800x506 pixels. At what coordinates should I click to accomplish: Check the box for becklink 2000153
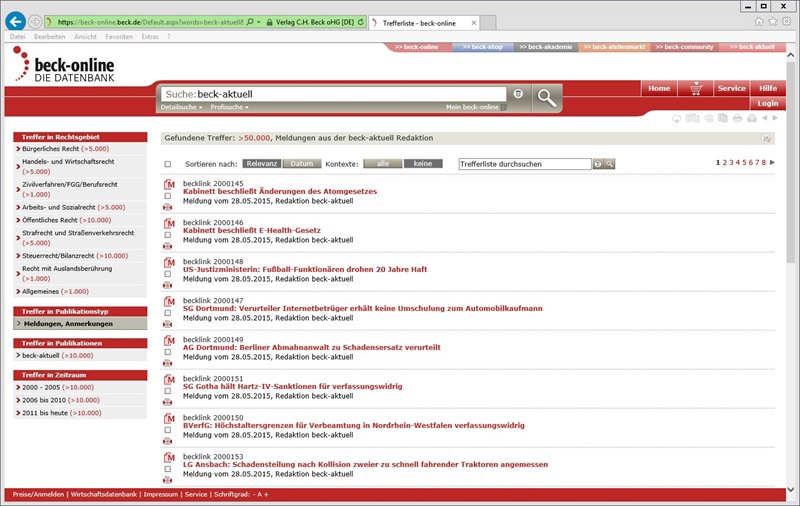(x=168, y=469)
